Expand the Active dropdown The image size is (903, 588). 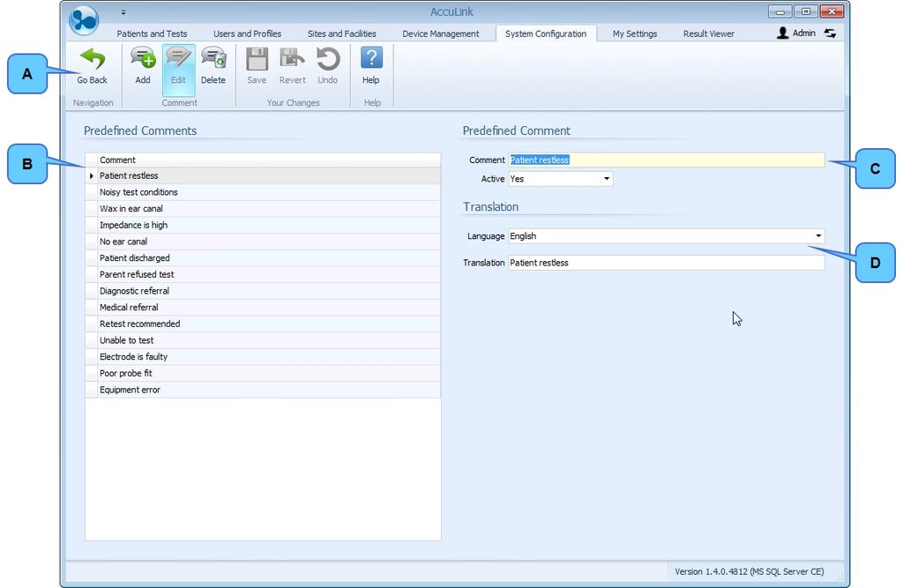[x=607, y=179]
